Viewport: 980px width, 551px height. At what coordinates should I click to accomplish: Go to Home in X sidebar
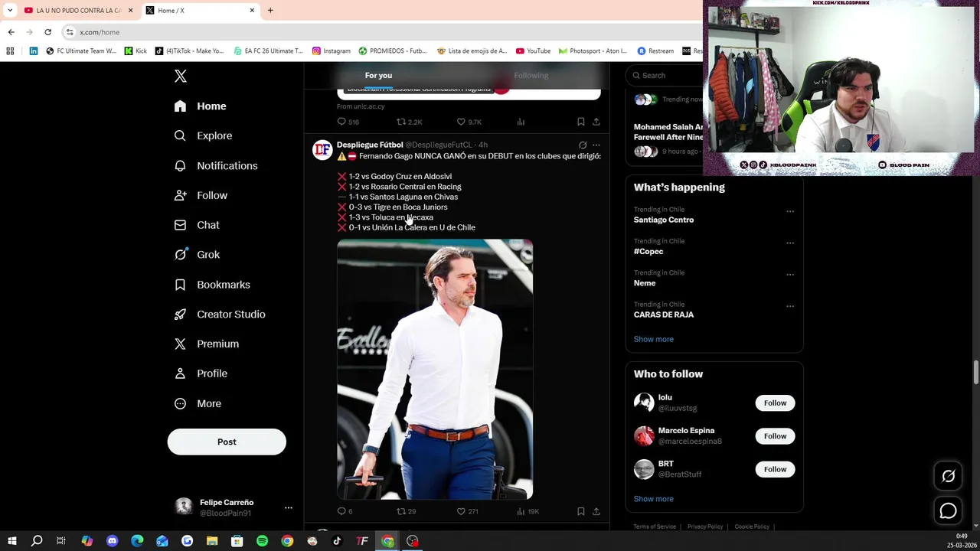(201, 106)
